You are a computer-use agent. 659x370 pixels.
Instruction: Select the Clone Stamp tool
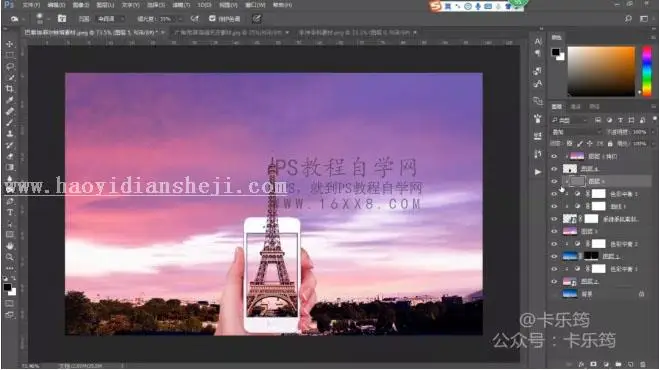[9, 134]
